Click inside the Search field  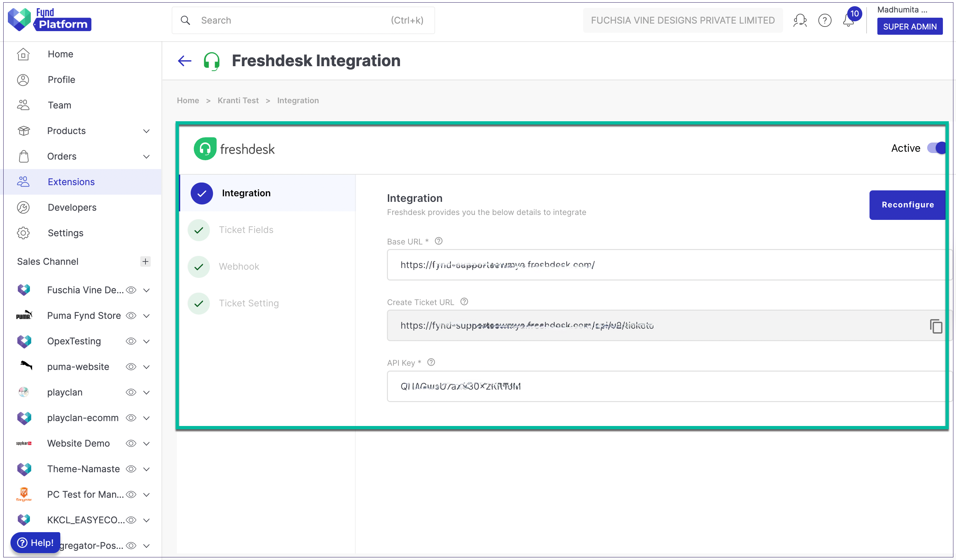266,20
